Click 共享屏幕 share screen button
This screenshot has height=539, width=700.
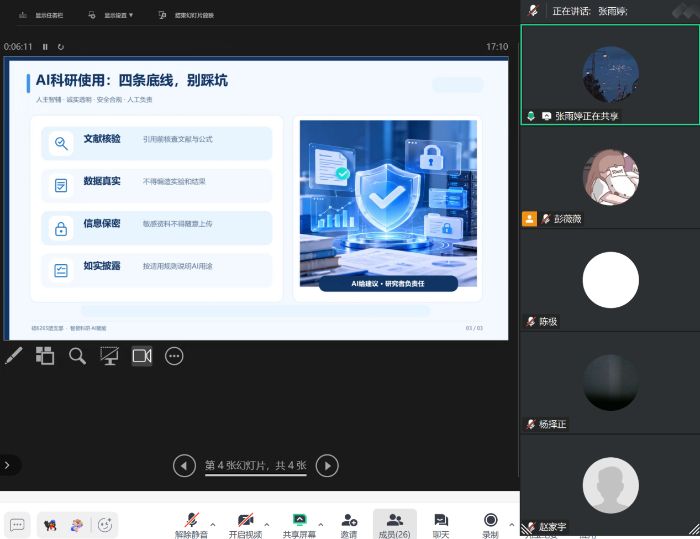click(x=300, y=526)
